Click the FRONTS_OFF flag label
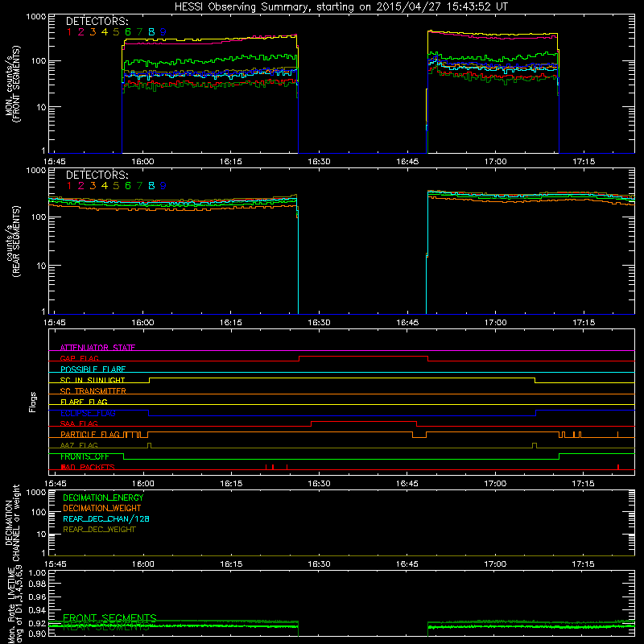Image resolution: width=644 pixels, height=644 pixels. [85, 456]
